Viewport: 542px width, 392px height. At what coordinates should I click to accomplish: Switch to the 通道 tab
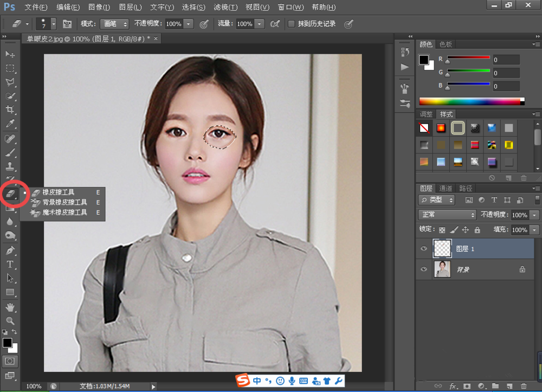[x=446, y=188]
